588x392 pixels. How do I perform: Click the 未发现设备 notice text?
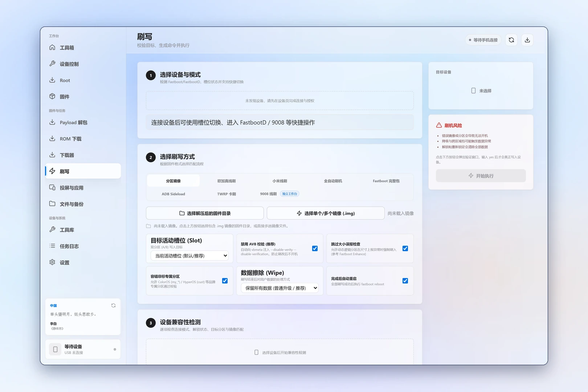tap(280, 101)
